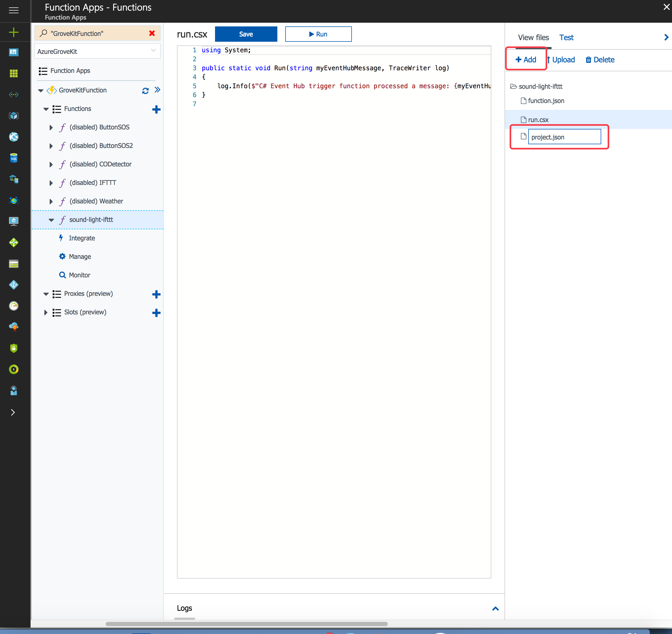Run the function with Run button
This screenshot has width=672, height=634.
318,34
